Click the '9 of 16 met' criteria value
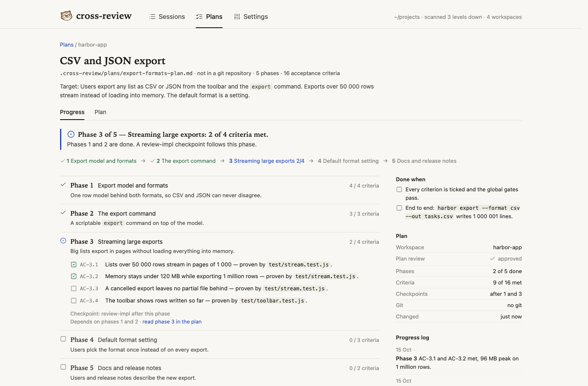 pyautogui.click(x=507, y=283)
